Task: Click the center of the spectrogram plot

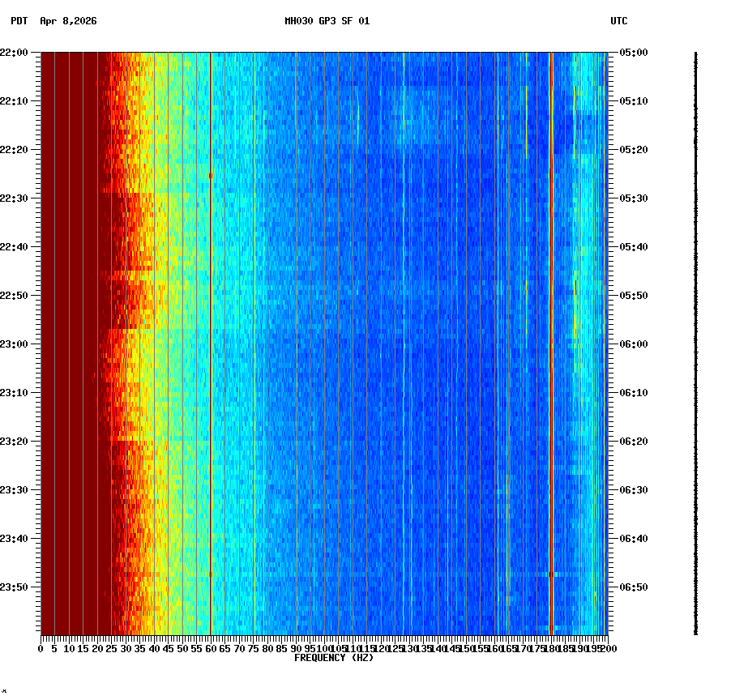Action: click(x=323, y=344)
